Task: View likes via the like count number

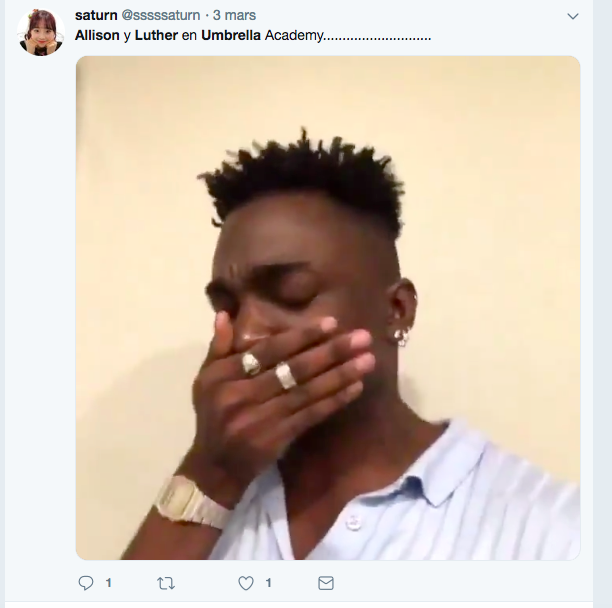Action: pyautogui.click(x=268, y=583)
